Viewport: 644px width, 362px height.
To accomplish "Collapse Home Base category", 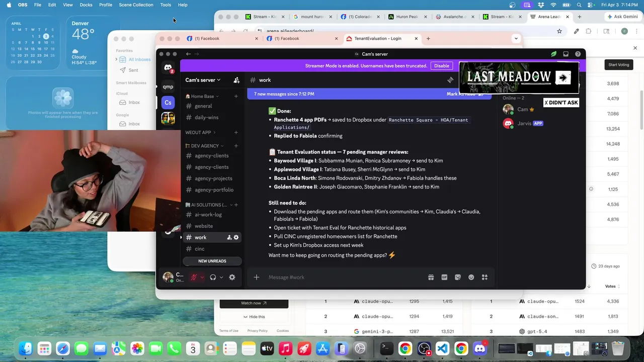I will point(202,96).
